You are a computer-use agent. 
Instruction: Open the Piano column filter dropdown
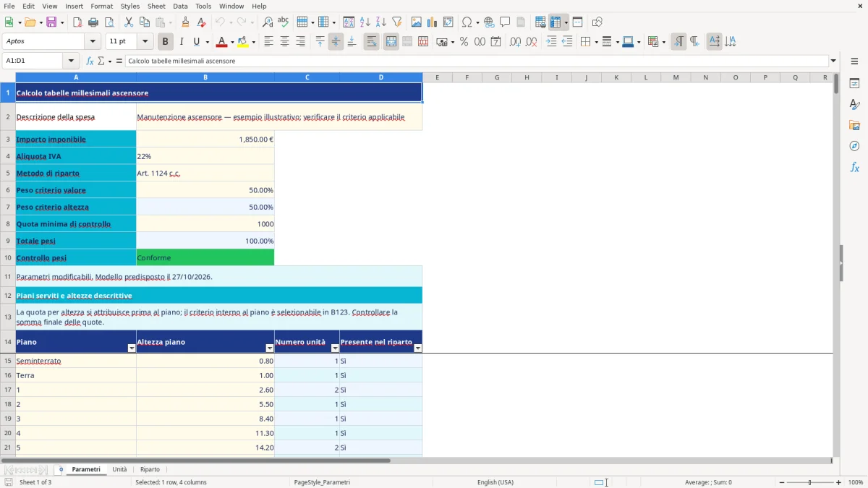coord(132,348)
